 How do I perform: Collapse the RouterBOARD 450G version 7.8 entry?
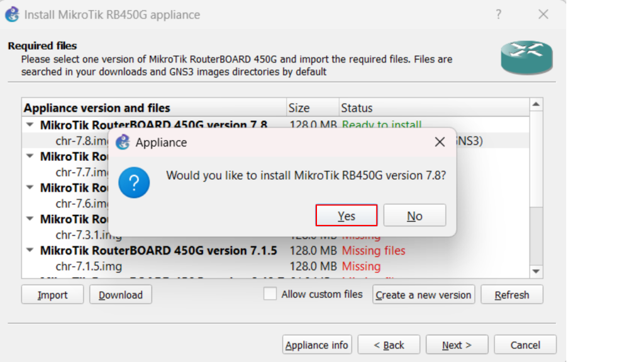click(x=30, y=124)
